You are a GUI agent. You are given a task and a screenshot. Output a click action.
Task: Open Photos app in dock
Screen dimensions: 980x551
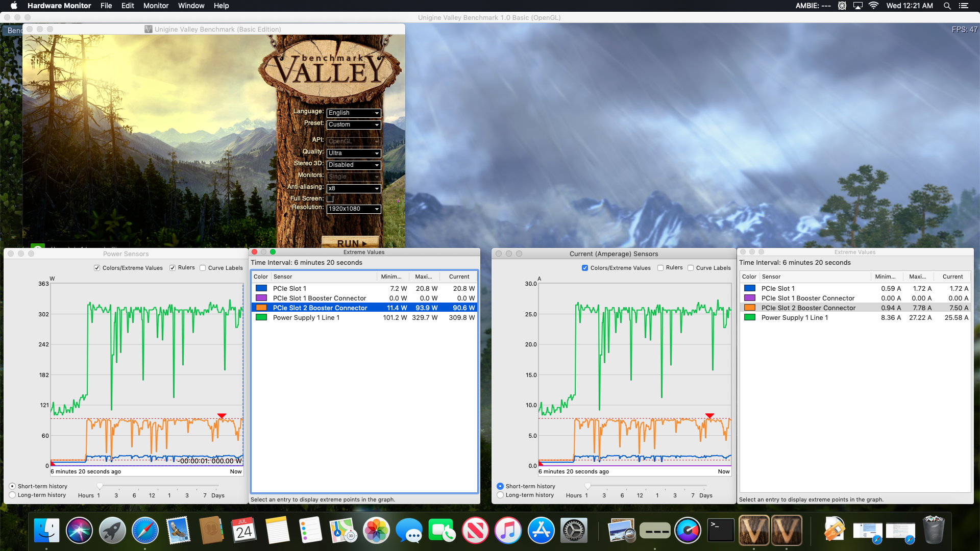376,531
